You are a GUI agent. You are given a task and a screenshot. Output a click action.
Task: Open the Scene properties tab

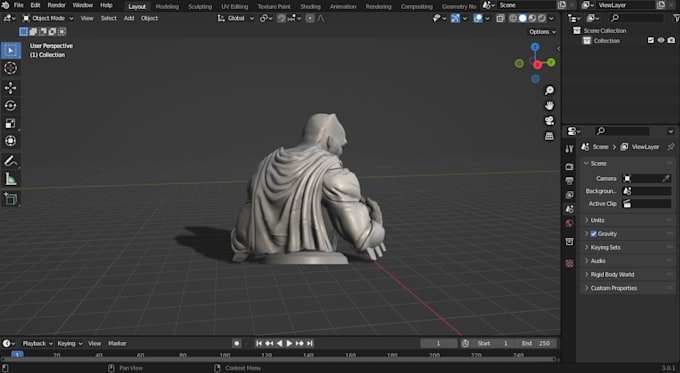[x=570, y=209]
